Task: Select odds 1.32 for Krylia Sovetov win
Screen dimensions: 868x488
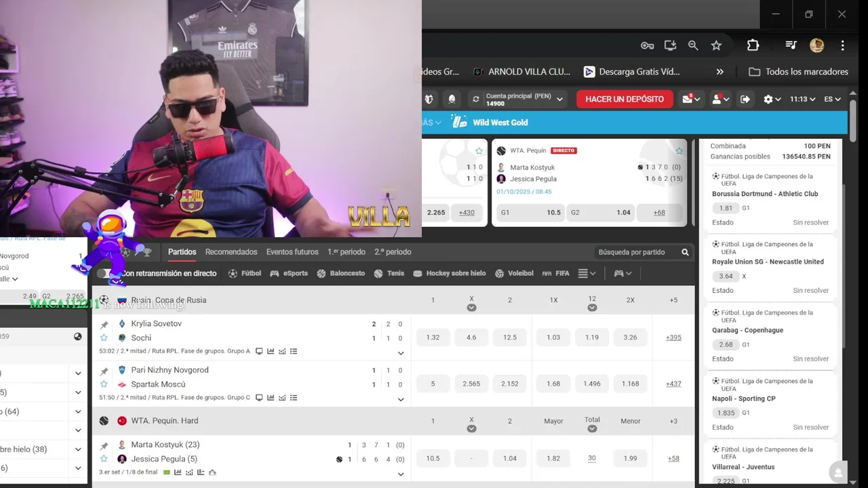Action: pos(433,338)
